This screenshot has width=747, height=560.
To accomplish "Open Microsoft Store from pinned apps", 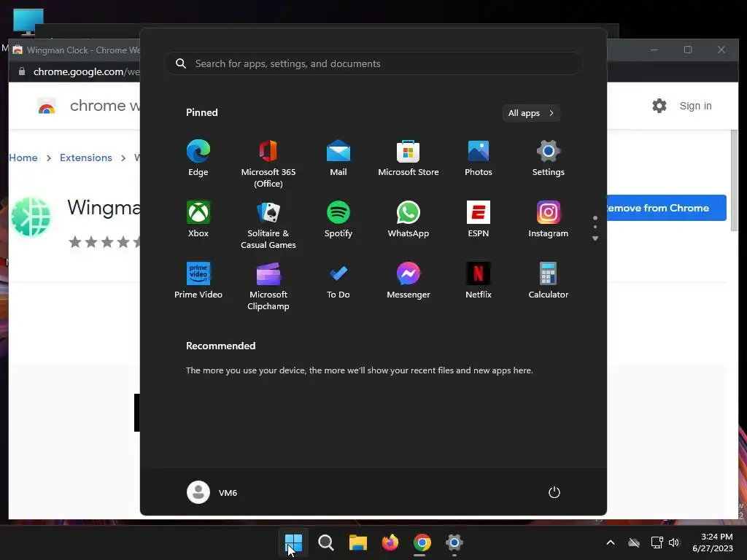I will (x=409, y=158).
